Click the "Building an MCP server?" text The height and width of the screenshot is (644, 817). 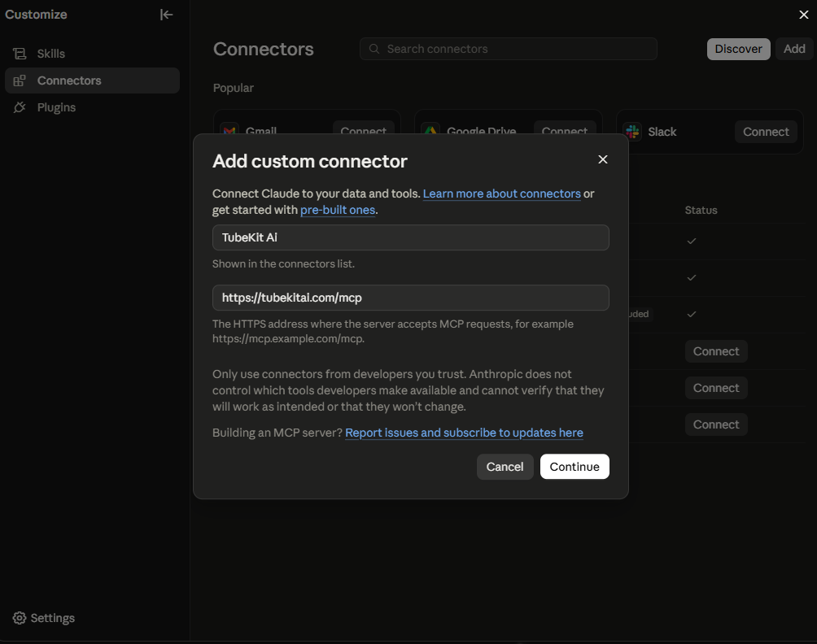tap(277, 433)
